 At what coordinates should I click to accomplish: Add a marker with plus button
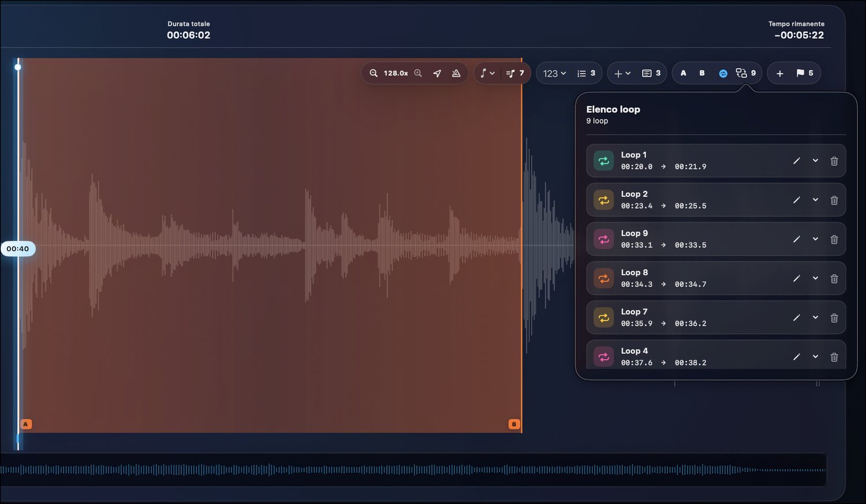click(780, 73)
